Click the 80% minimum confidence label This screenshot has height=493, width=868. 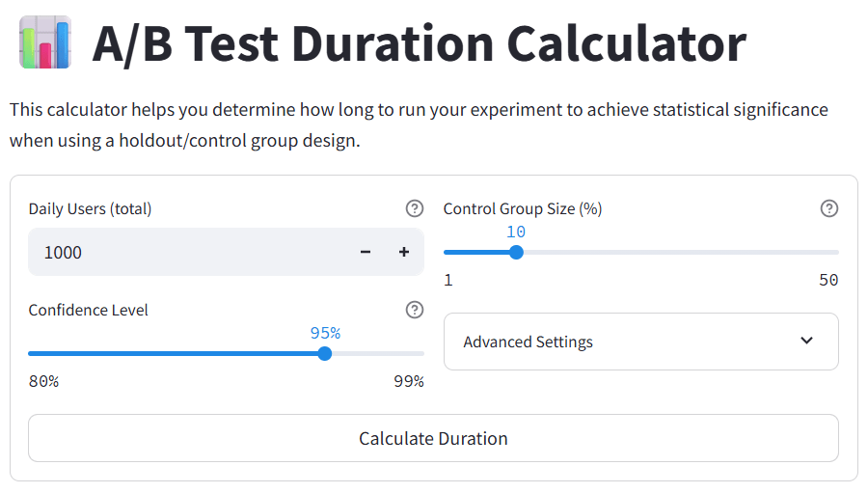[x=43, y=381]
